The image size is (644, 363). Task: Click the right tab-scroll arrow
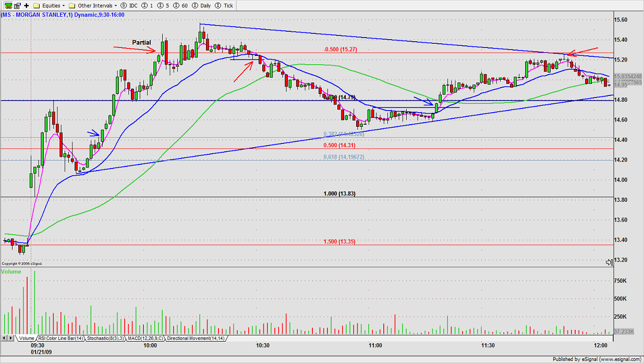[11, 338]
